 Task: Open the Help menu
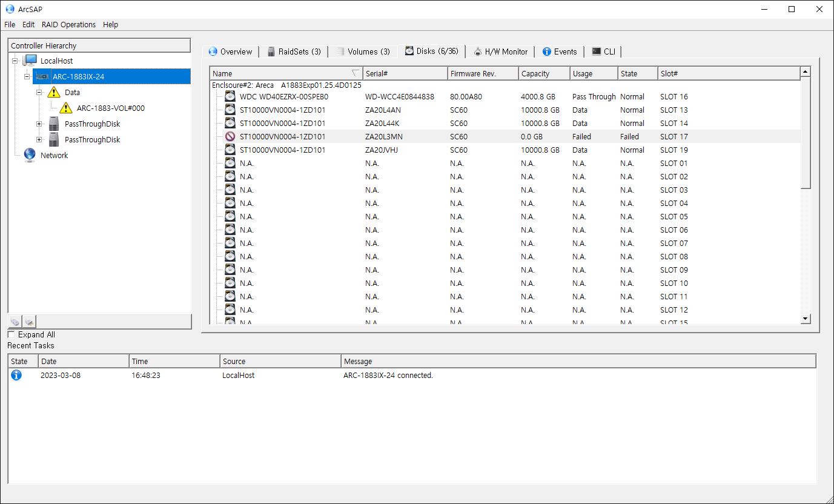tap(110, 25)
